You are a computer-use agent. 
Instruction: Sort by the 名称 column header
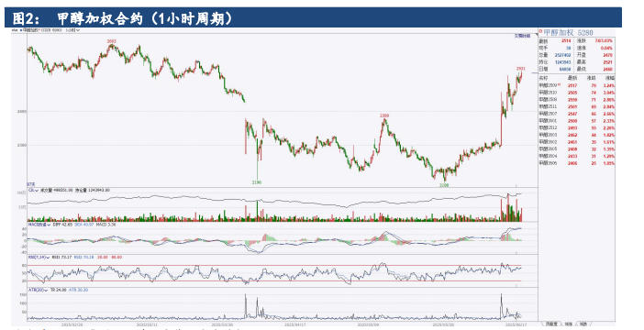(543, 78)
